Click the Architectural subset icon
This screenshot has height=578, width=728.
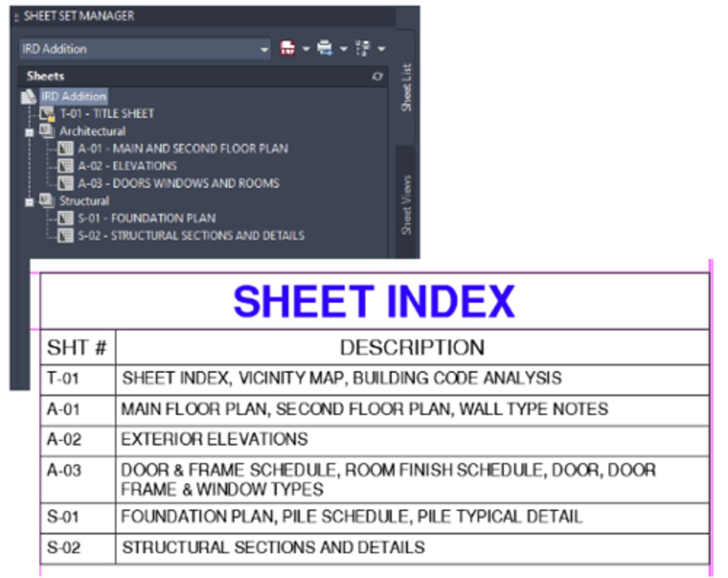click(47, 131)
